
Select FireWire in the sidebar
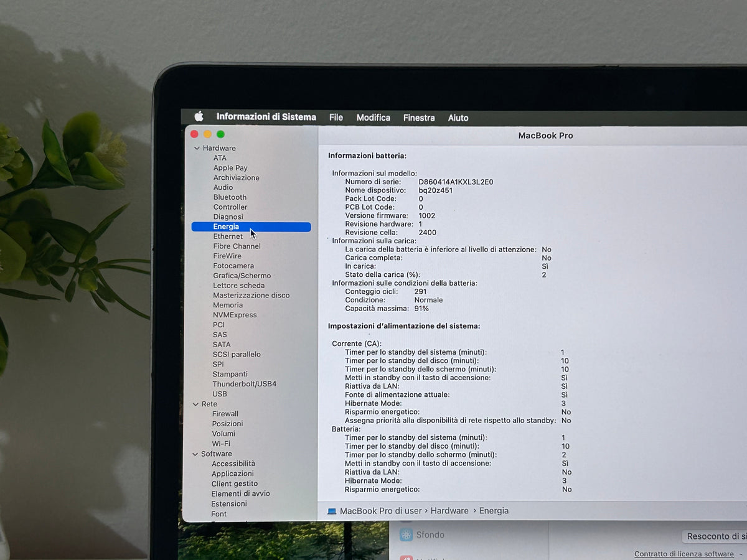pos(227,256)
